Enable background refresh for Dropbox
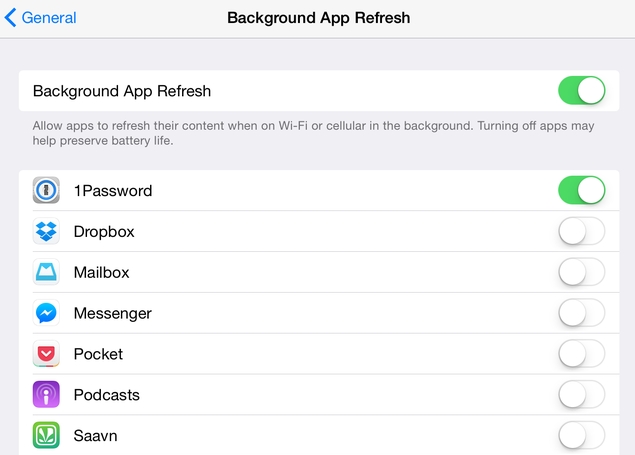This screenshot has height=455, width=635. click(582, 231)
